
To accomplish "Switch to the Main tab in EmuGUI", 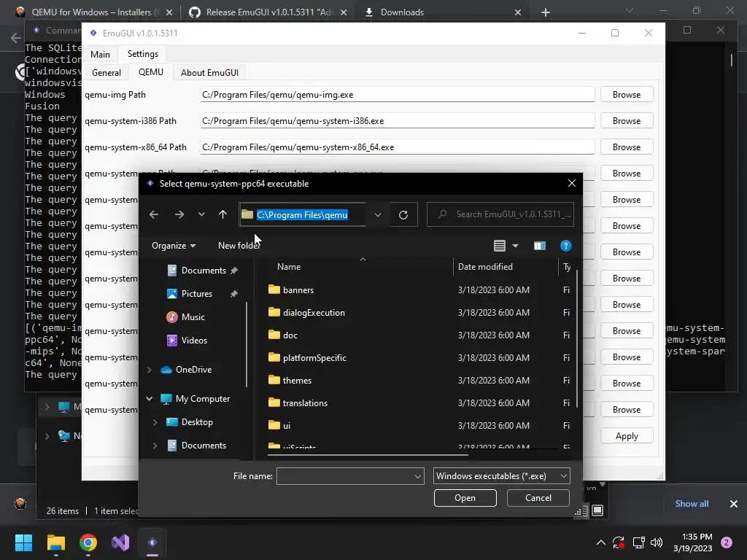I will coord(100,54).
